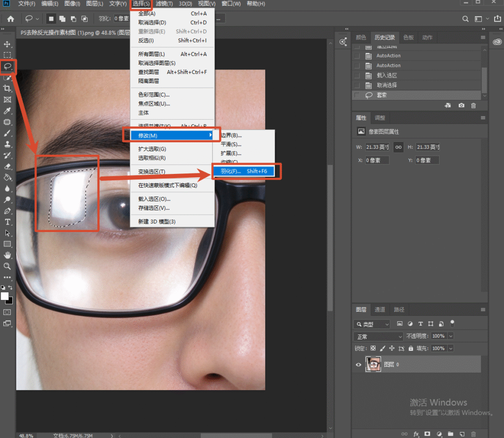Screen dimensions: 504x438
Task: Switch to the 通道 tab
Action: click(x=379, y=309)
